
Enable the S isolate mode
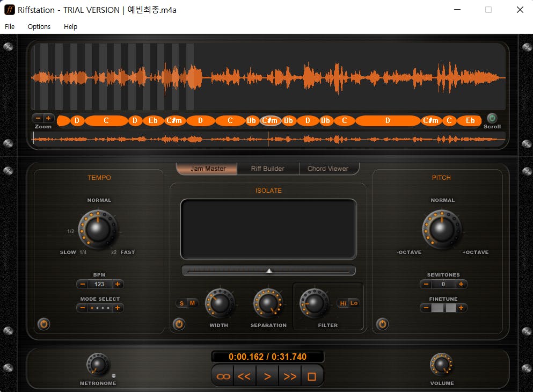click(181, 303)
